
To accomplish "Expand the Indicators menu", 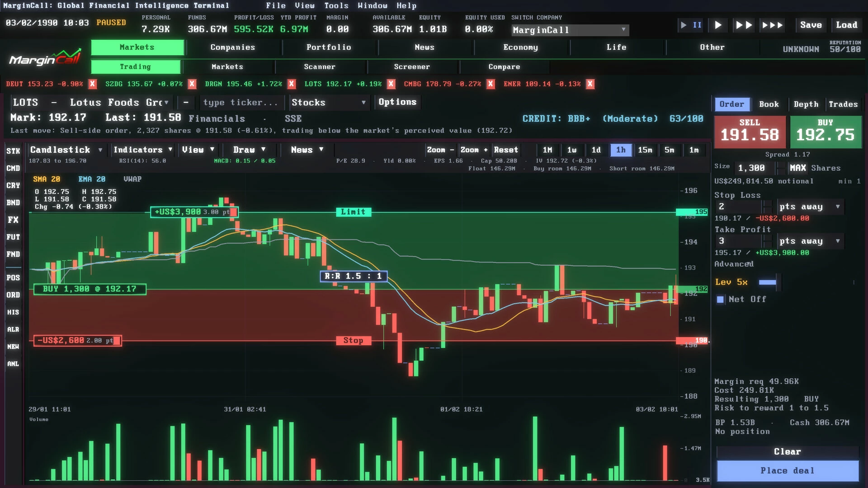I will coord(143,150).
